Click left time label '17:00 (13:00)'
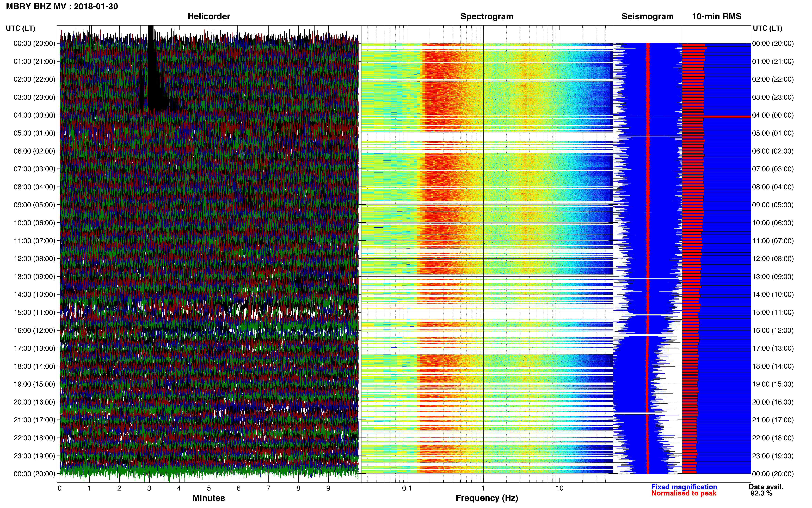 pyautogui.click(x=34, y=348)
